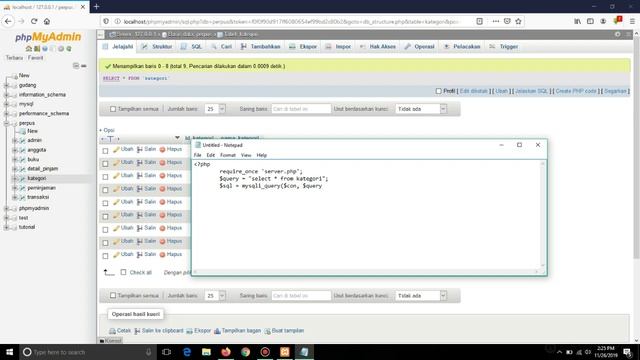Tick the Check all checkbox
The height and width of the screenshot is (360, 640).
123,272
